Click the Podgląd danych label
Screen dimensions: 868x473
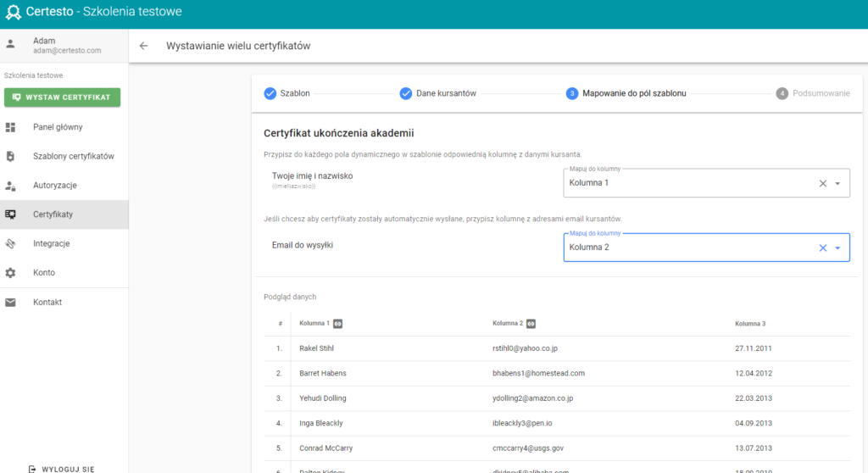[290, 297]
